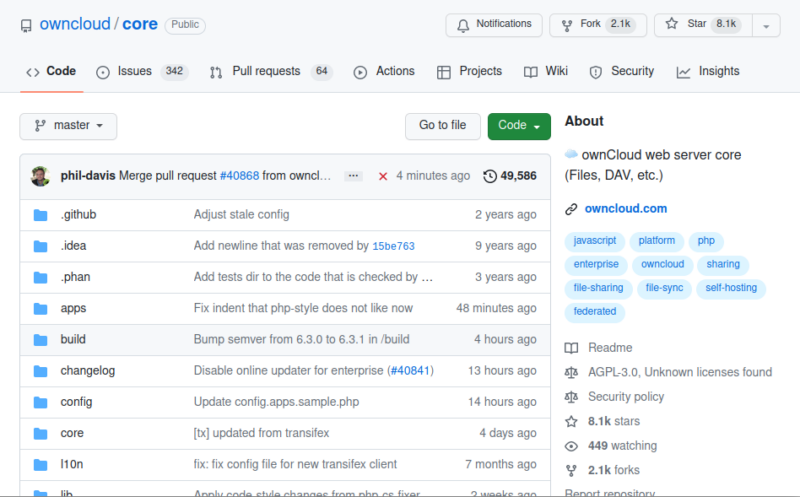800x497 pixels.
Task: Select the federated topic tag
Action: pos(594,311)
